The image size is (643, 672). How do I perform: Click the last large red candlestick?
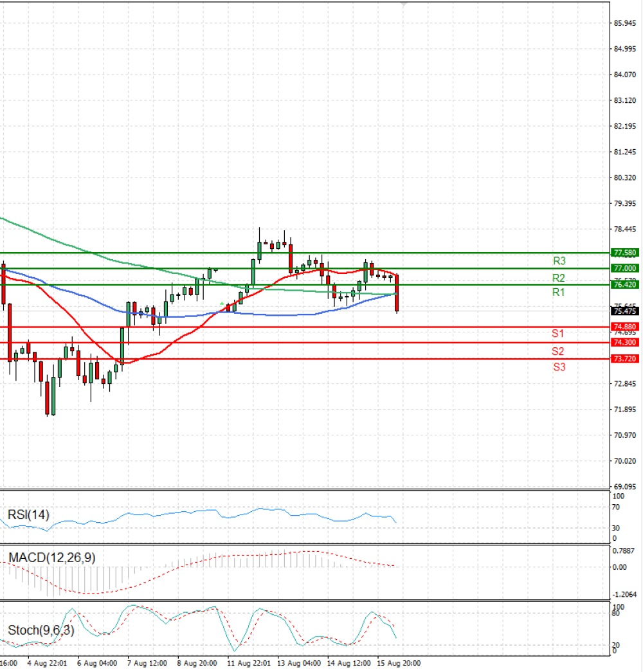[x=397, y=293]
